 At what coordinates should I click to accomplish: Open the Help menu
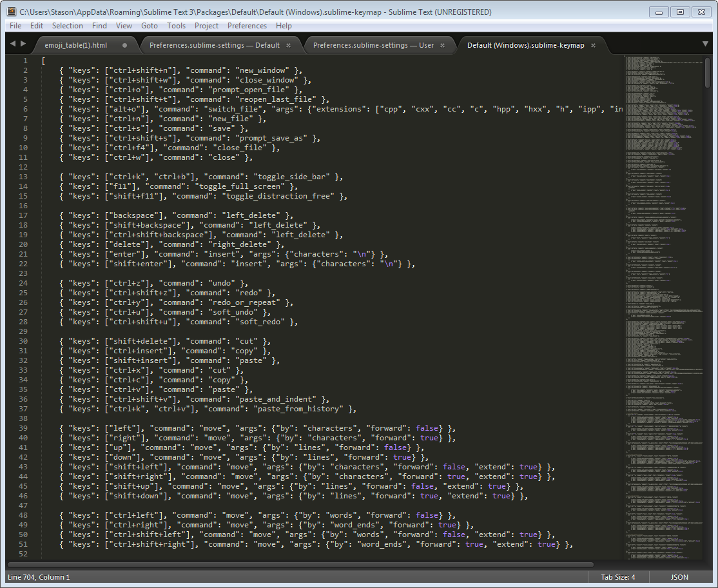[284, 26]
